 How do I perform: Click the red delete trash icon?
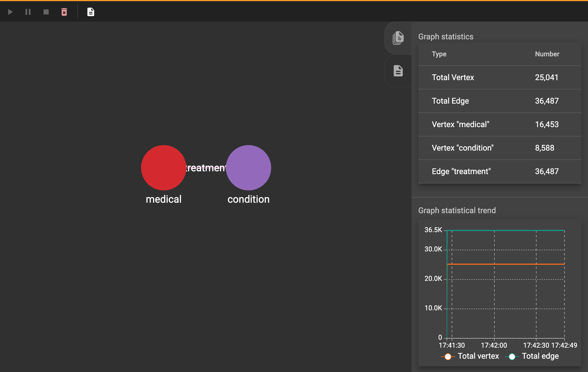pos(64,12)
